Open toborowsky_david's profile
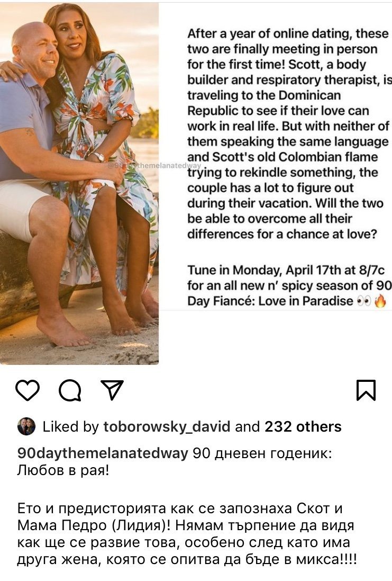 pyautogui.click(x=166, y=427)
